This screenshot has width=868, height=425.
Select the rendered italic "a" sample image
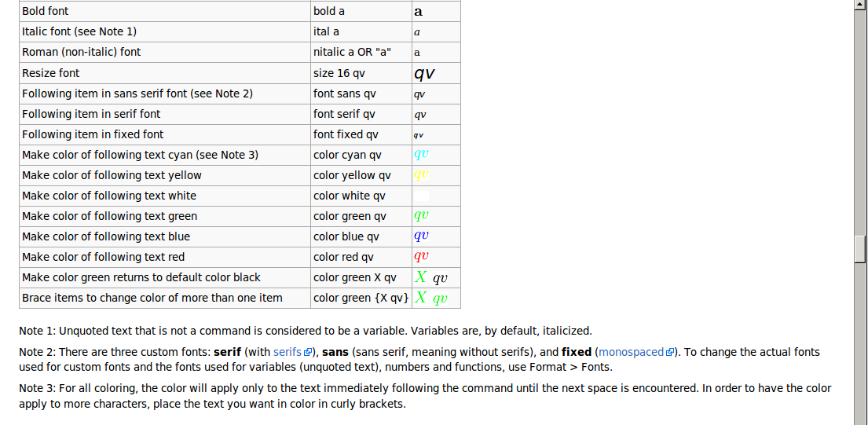point(416,32)
